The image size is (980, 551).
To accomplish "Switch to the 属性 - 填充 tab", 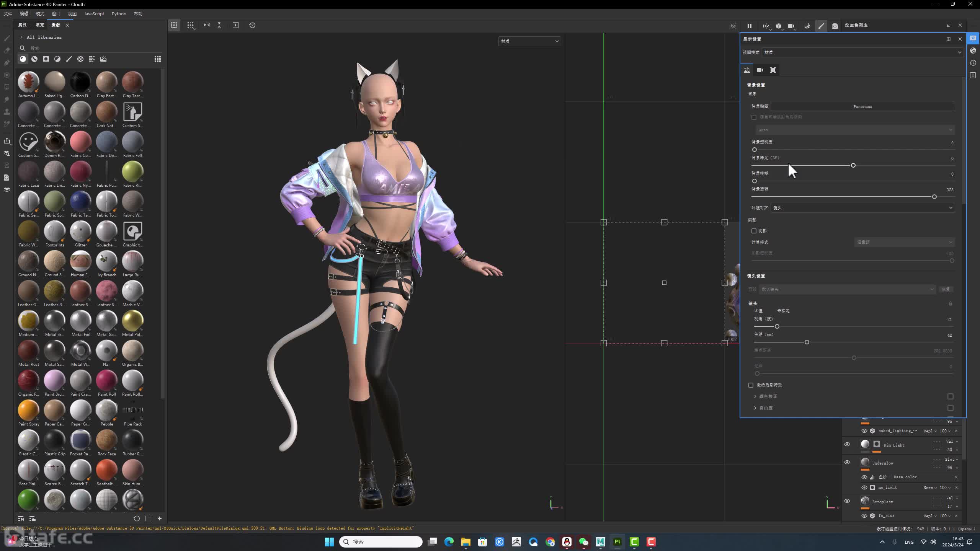I will (x=31, y=25).
